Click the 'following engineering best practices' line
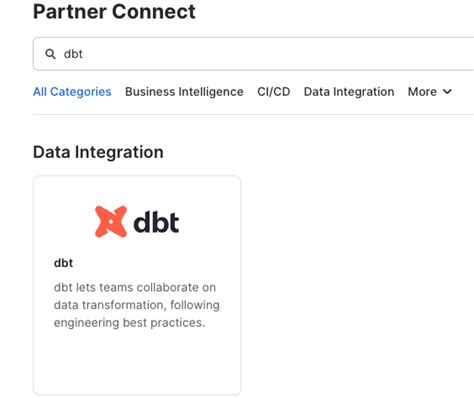474x398 pixels. pyautogui.click(x=137, y=314)
